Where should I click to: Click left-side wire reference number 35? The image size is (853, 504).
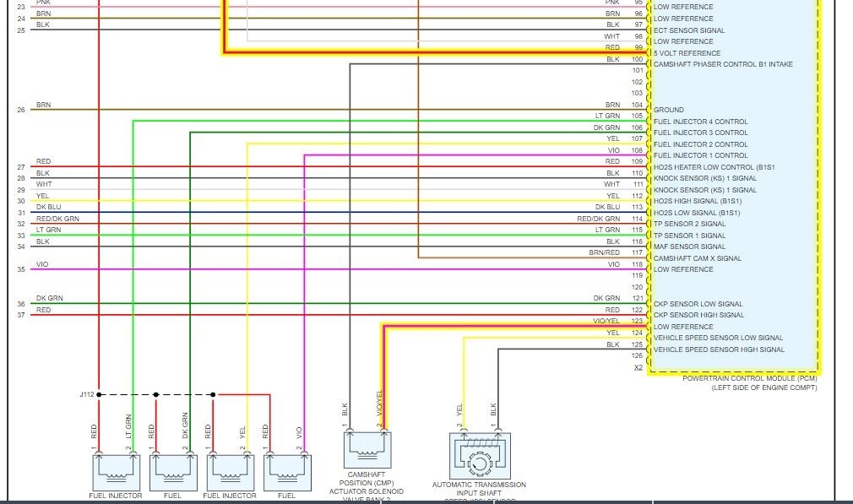pos(21,269)
